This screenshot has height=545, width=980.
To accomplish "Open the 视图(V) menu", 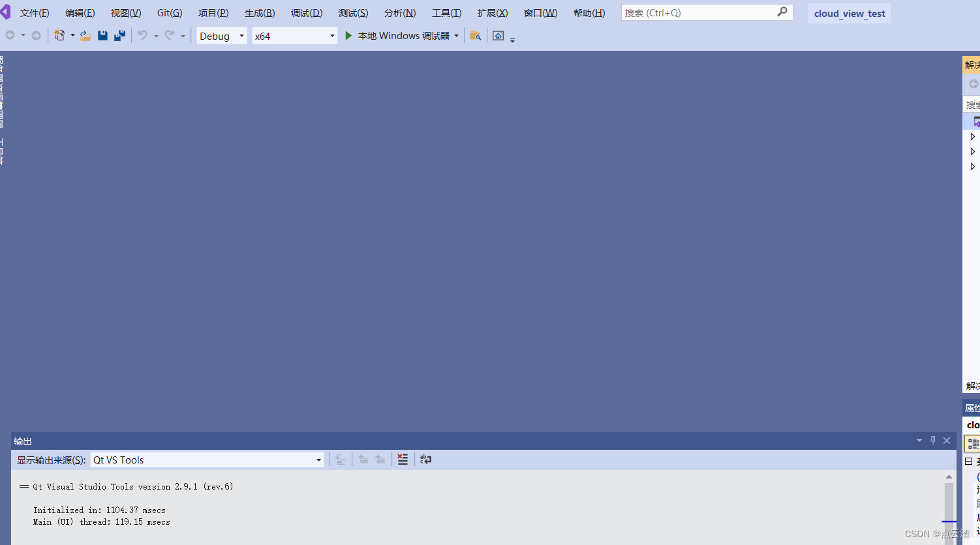I will click(126, 13).
